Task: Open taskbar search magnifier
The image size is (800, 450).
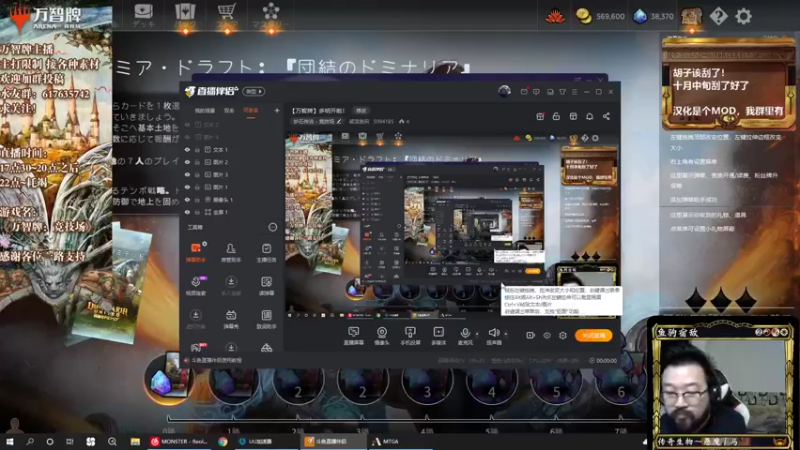Action: (30, 441)
